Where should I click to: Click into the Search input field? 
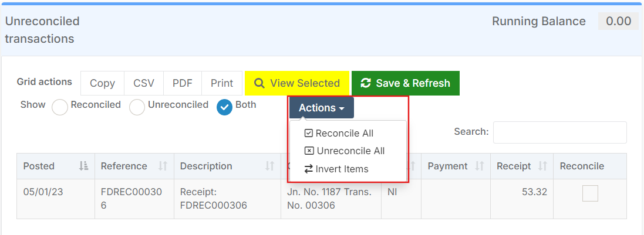559,132
